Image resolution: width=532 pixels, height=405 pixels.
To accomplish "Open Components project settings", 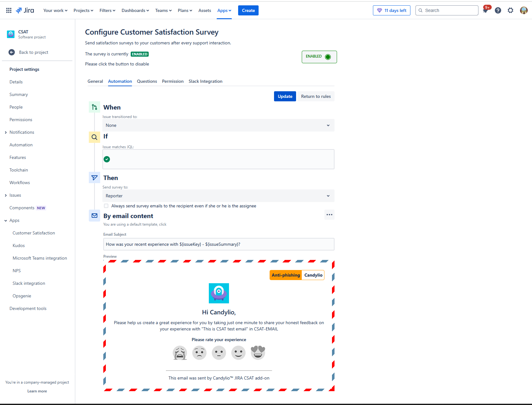I will point(22,208).
